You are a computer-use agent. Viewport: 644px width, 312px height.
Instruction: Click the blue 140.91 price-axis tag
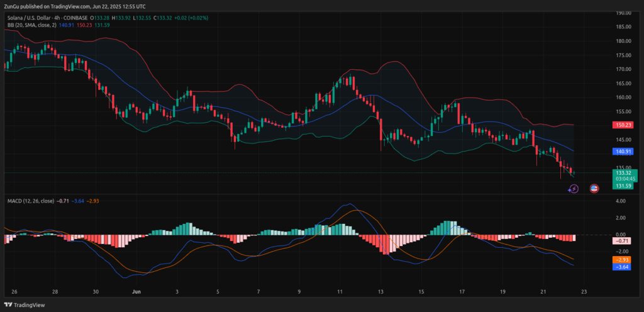pos(624,152)
